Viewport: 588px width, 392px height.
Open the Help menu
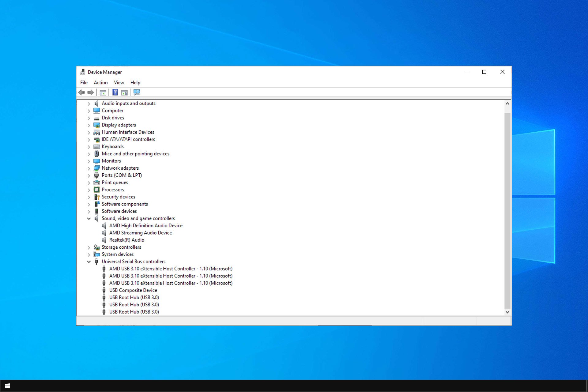pos(135,82)
